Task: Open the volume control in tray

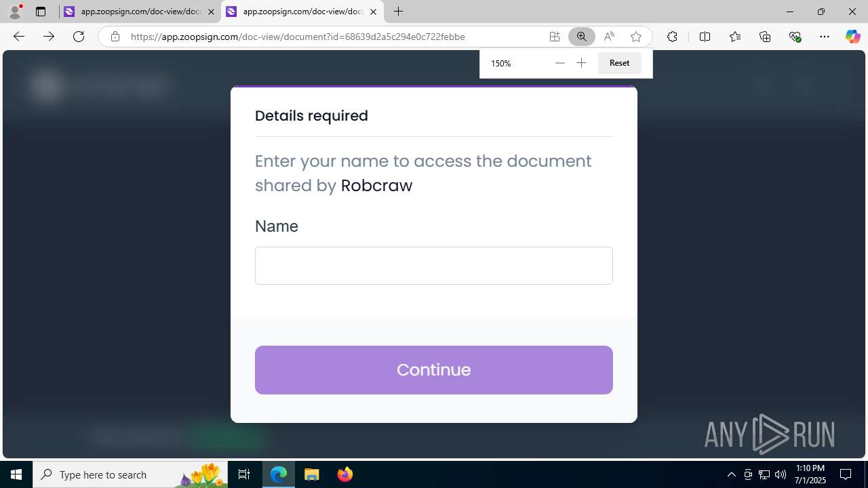Action: point(781,474)
